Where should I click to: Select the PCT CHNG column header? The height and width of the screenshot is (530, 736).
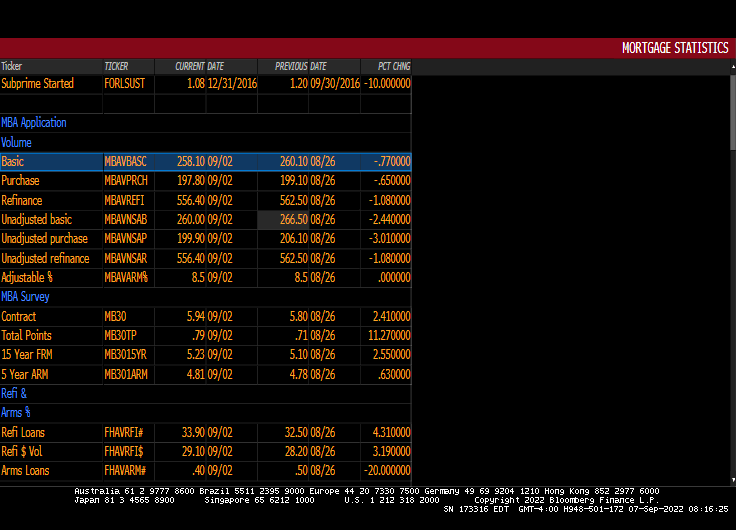tap(393, 66)
